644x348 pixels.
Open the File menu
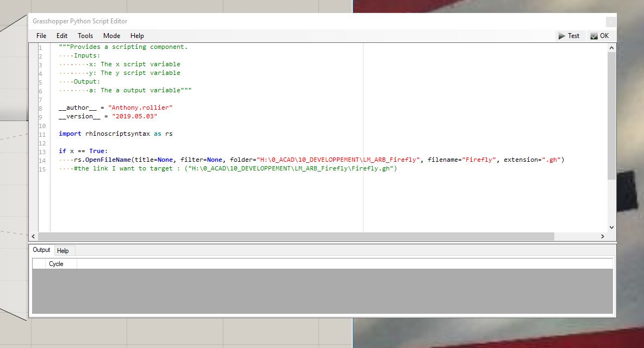click(x=41, y=36)
